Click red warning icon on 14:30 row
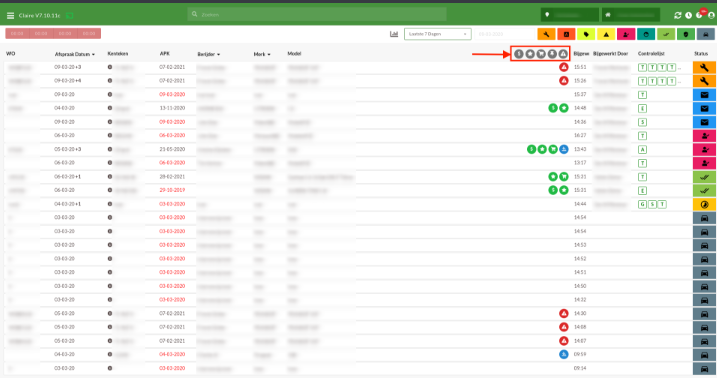 pos(564,314)
